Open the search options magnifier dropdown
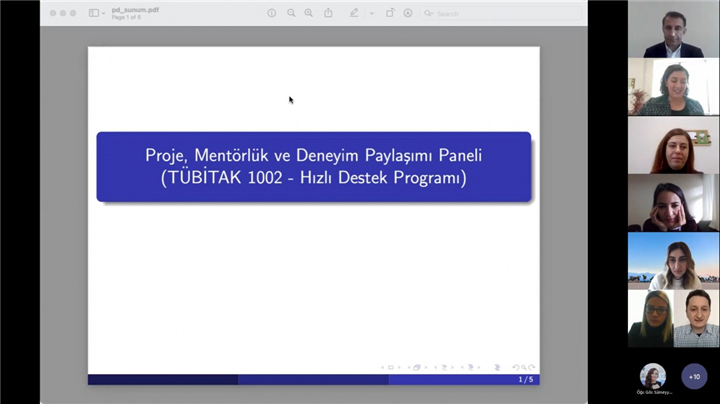 point(428,13)
